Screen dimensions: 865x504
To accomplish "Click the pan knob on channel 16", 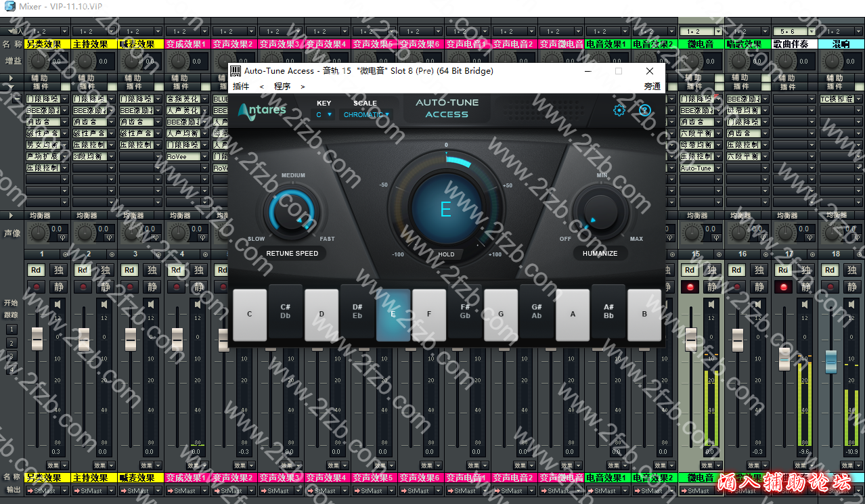I will [x=738, y=233].
